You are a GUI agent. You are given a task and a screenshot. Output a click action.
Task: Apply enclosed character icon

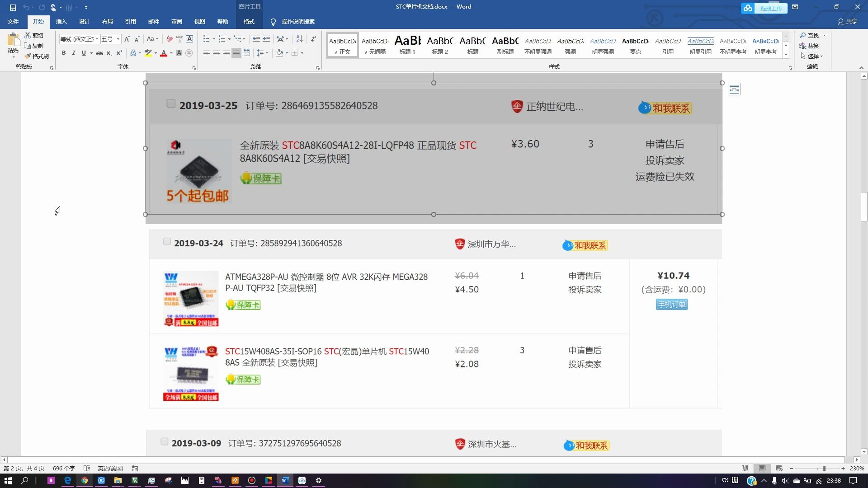[x=189, y=53]
